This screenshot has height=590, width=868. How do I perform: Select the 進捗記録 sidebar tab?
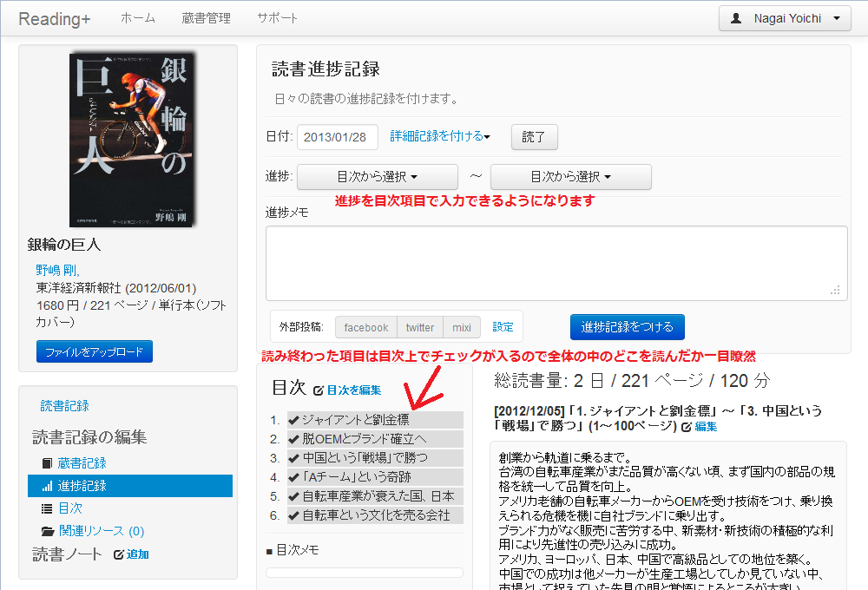pos(130,486)
